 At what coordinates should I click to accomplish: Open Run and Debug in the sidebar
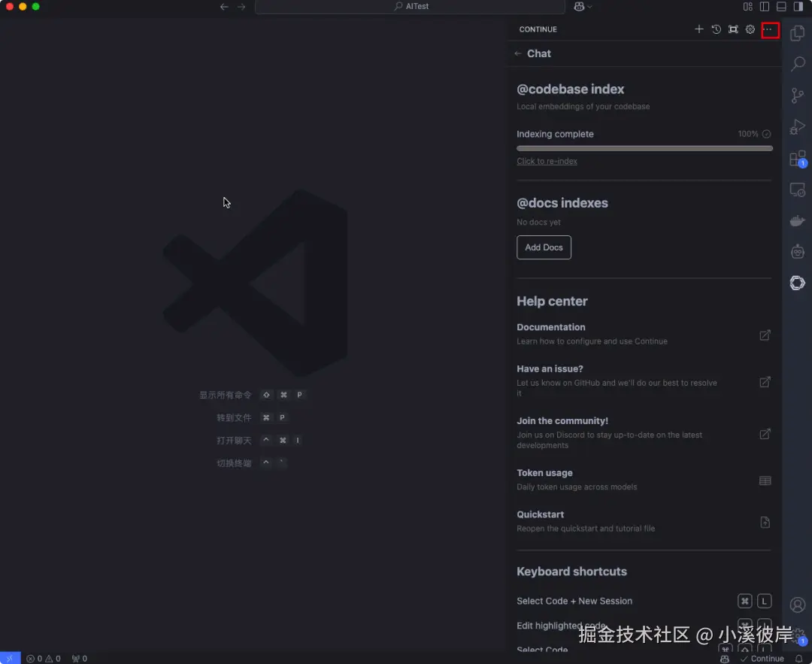click(x=796, y=126)
